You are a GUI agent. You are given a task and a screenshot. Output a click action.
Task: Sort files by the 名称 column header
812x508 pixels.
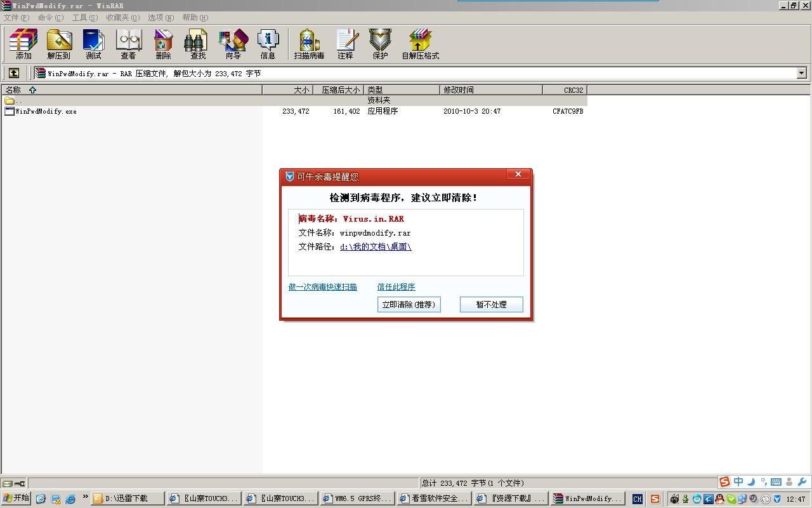point(132,90)
